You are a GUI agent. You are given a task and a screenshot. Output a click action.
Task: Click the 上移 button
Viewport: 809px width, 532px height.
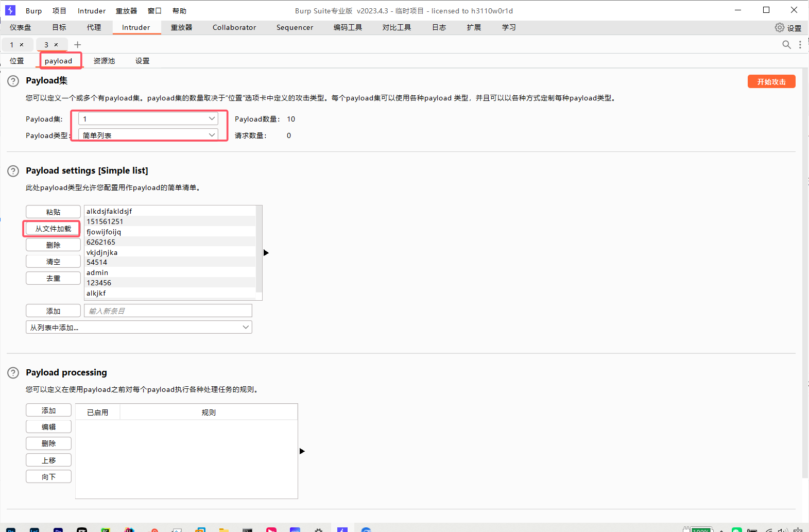tap(49, 460)
